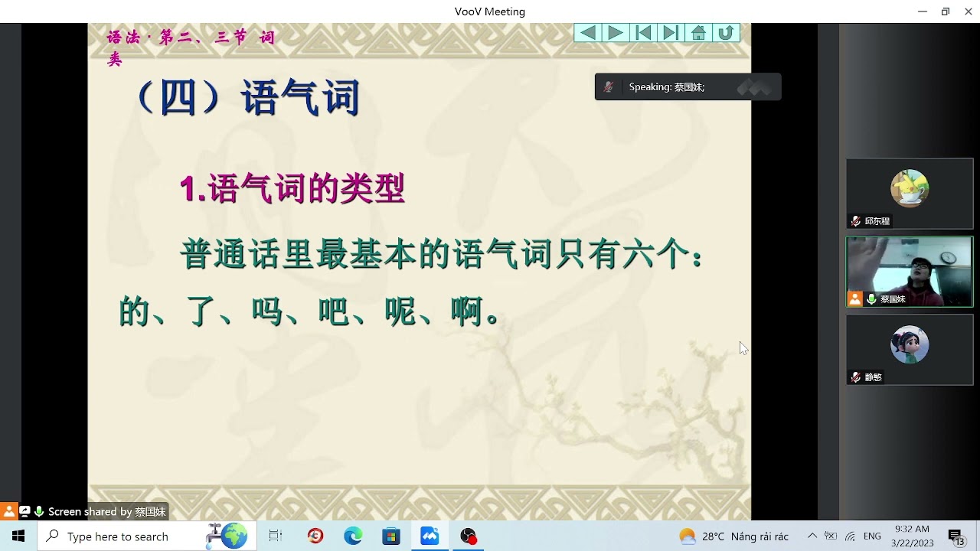Click muted mic icon beside 静憨

pyautogui.click(x=856, y=377)
